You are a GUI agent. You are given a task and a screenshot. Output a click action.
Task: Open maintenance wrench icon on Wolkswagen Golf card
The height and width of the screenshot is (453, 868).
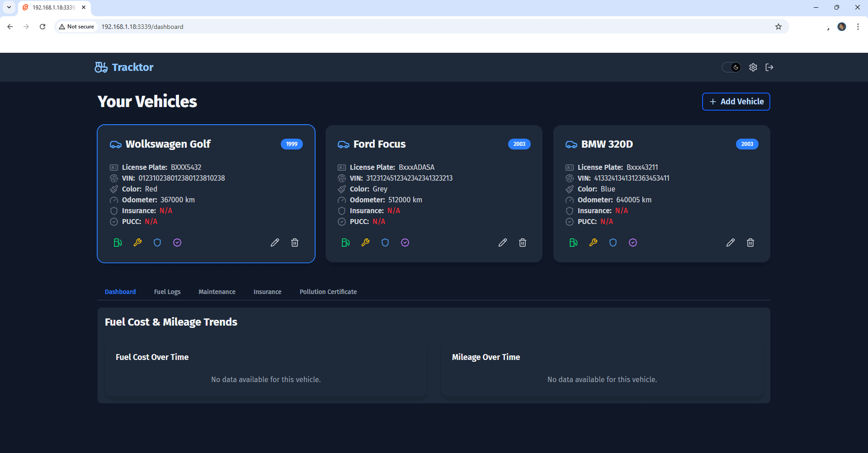[137, 243]
